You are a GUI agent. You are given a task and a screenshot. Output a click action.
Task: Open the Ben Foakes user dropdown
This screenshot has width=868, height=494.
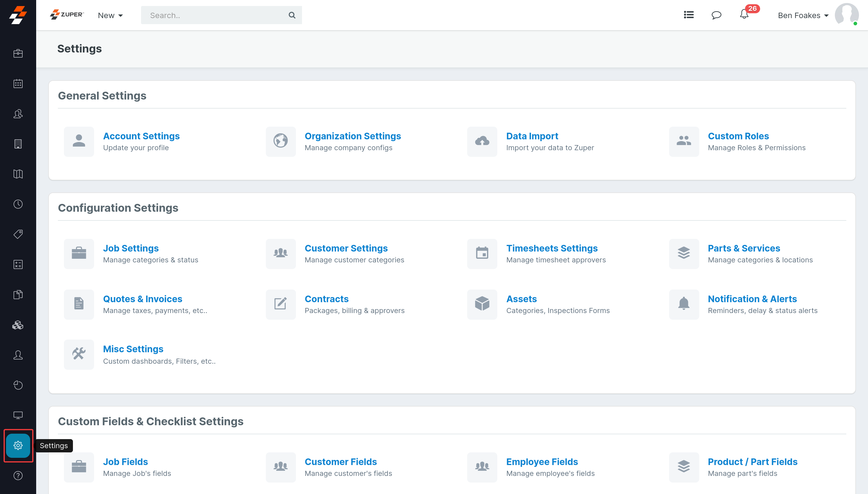pyautogui.click(x=803, y=15)
